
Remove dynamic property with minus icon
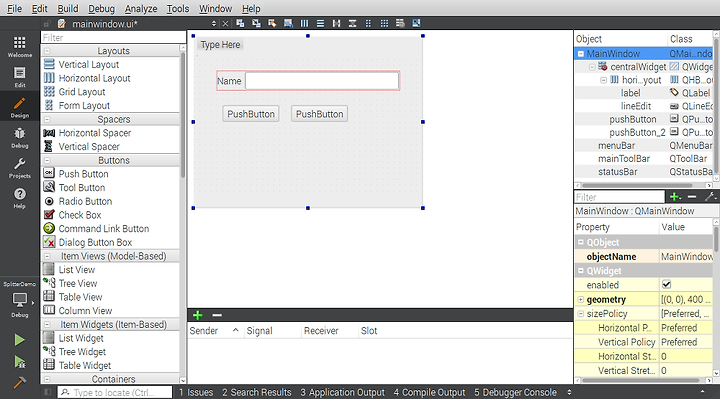tap(692, 197)
